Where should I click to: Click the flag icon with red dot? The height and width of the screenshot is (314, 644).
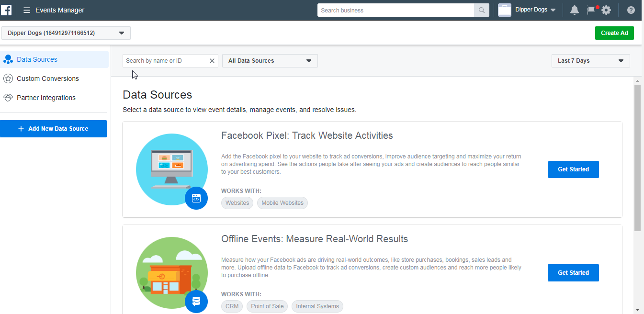(592, 10)
